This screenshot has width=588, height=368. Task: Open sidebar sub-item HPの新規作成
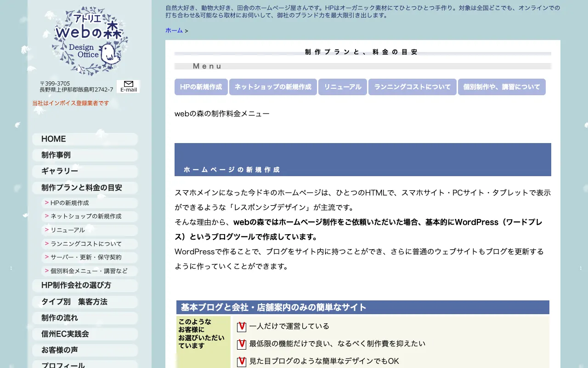[x=90, y=203]
